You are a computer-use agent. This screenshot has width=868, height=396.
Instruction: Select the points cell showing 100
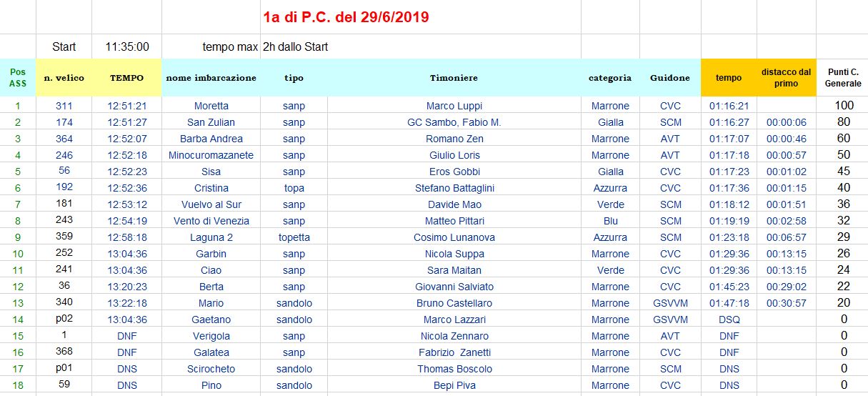point(844,106)
